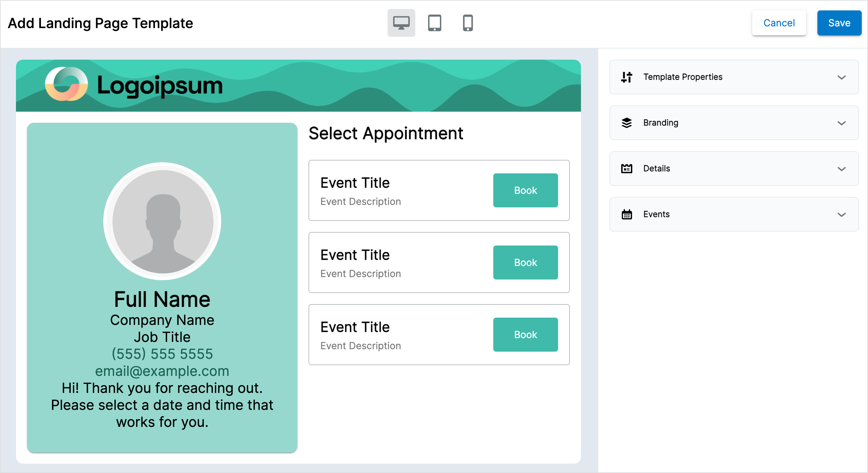This screenshot has height=473, width=868.
Task: Click Book on the third event
Action: [525, 335]
